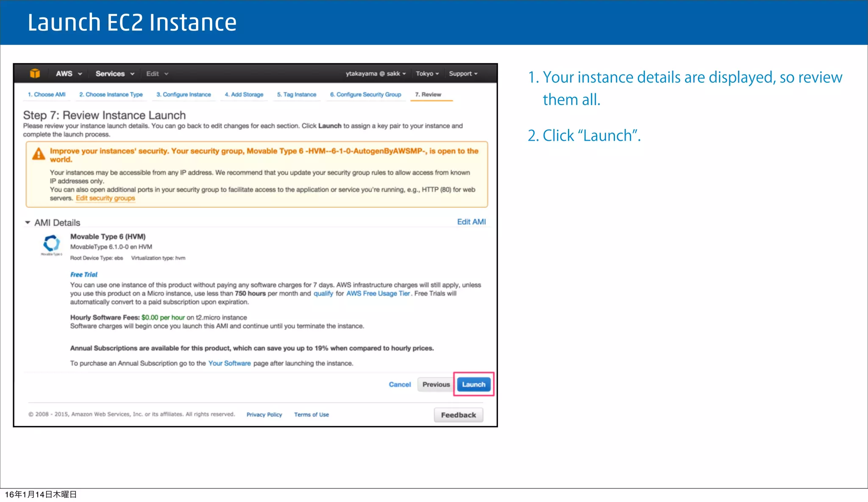Click the blue Launch button

click(474, 385)
